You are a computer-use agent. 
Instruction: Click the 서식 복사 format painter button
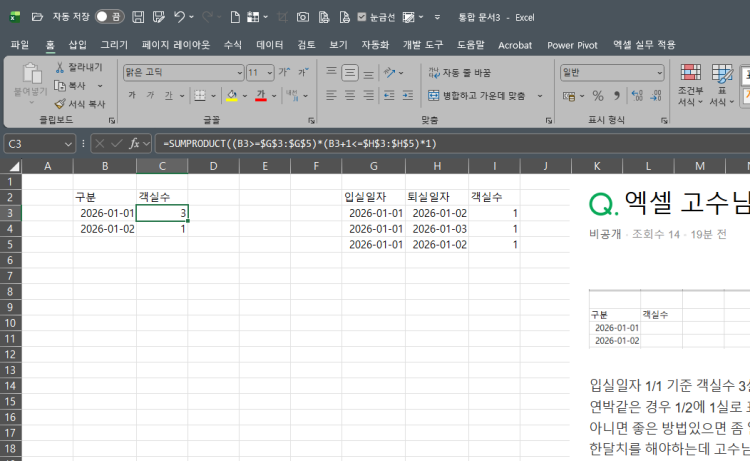tap(80, 104)
